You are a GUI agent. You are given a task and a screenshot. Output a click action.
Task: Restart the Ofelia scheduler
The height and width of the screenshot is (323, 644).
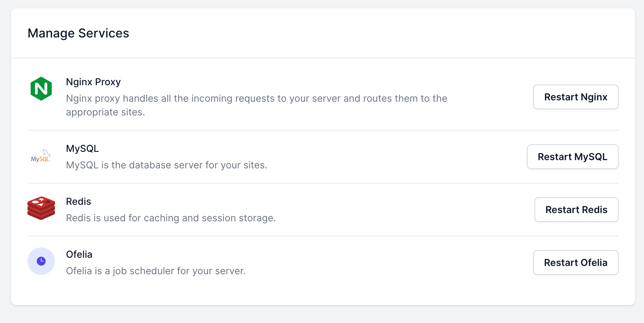tap(576, 263)
